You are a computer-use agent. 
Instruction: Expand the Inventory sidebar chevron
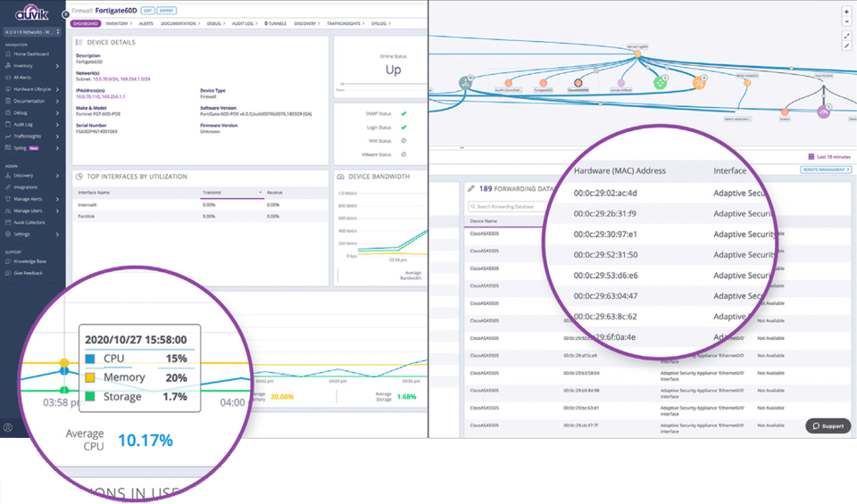57,66
